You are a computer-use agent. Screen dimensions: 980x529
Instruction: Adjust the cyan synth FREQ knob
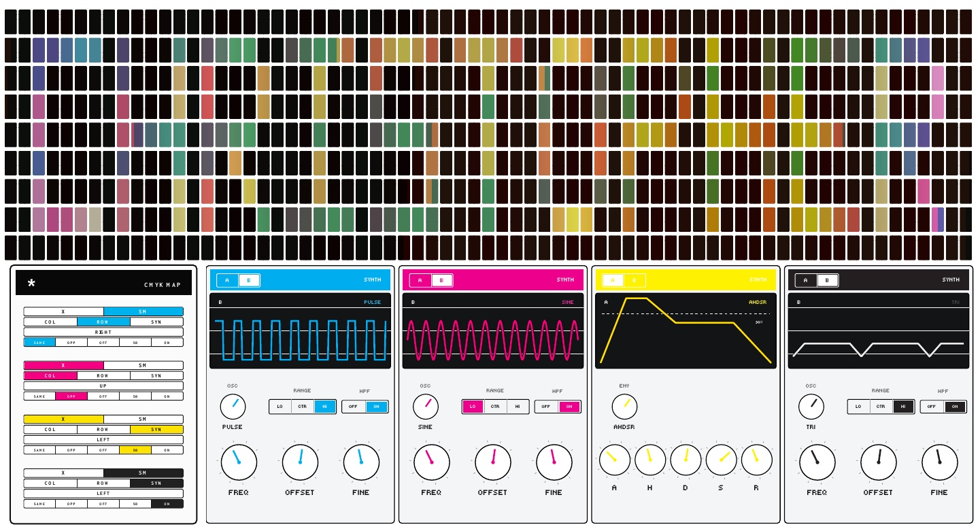(239, 462)
